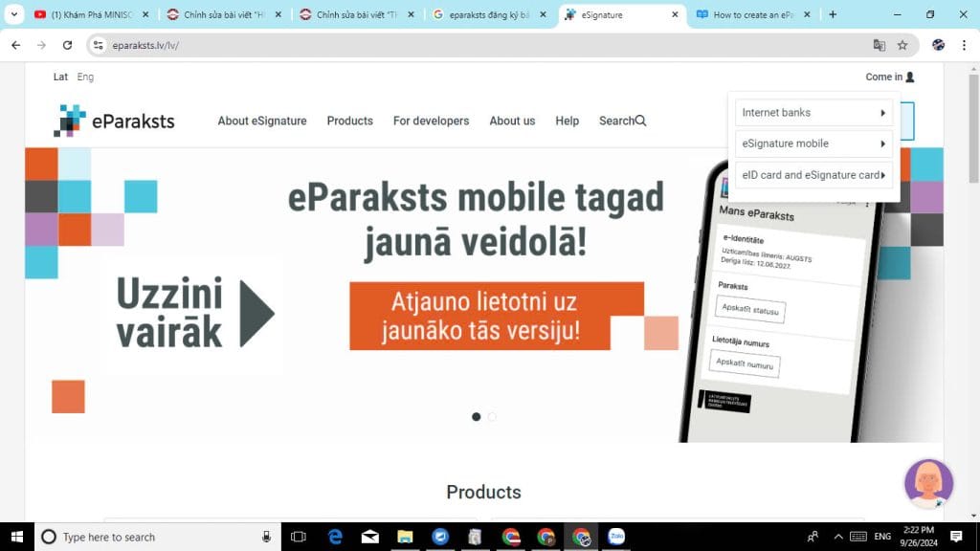
Task: Switch language to Eng
Action: click(x=85, y=77)
